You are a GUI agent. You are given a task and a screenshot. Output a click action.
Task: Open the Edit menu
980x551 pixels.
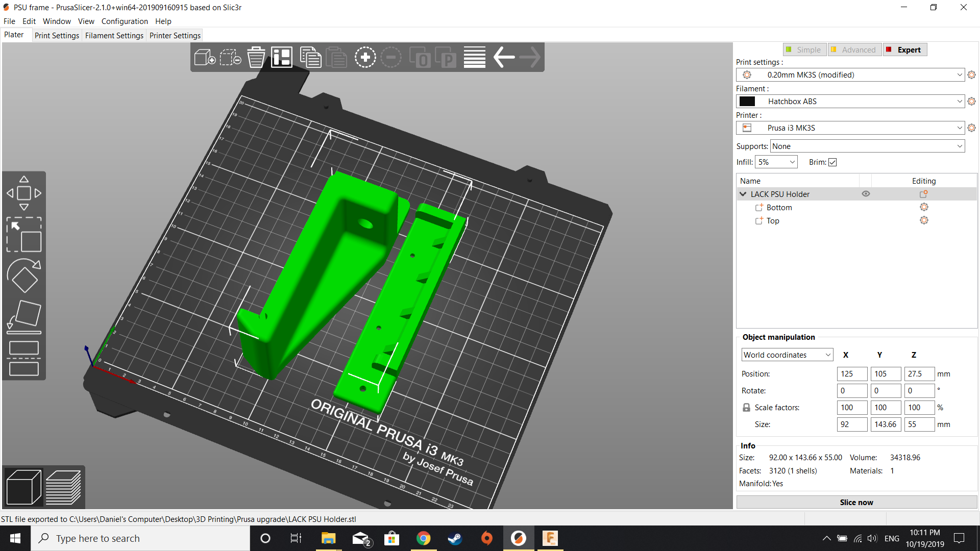tap(29, 21)
